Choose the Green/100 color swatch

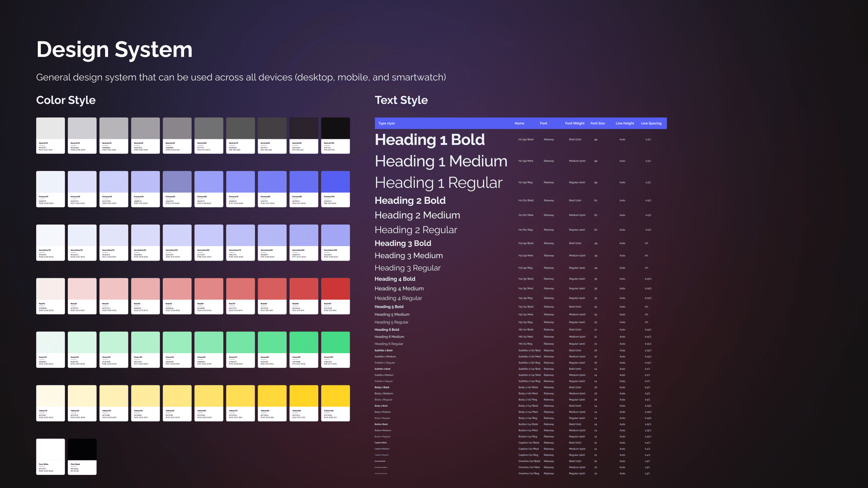(x=335, y=349)
